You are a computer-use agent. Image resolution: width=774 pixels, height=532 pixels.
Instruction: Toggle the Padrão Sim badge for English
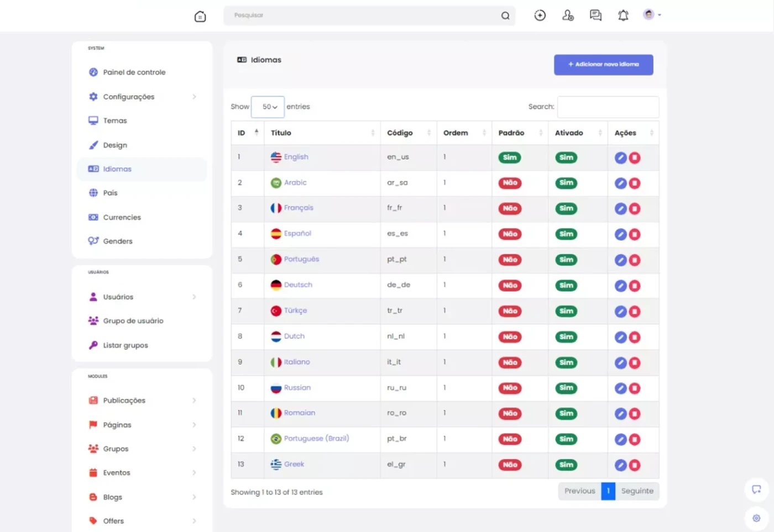tap(510, 158)
